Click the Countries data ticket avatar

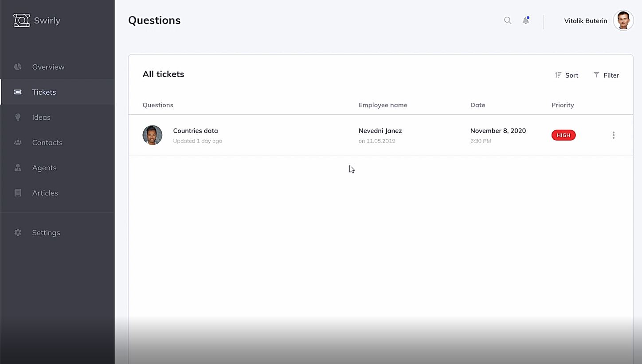(x=153, y=135)
